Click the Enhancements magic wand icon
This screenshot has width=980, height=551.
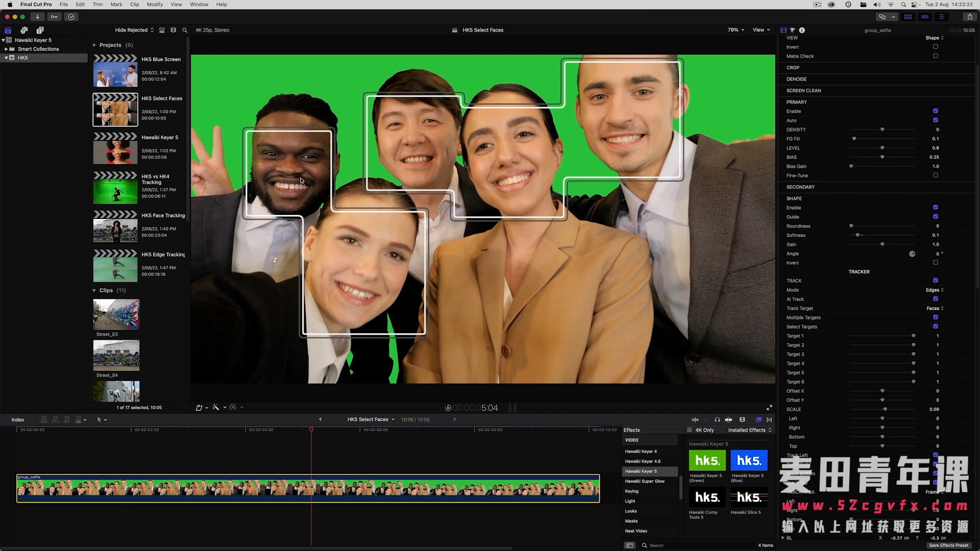pyautogui.click(x=216, y=407)
